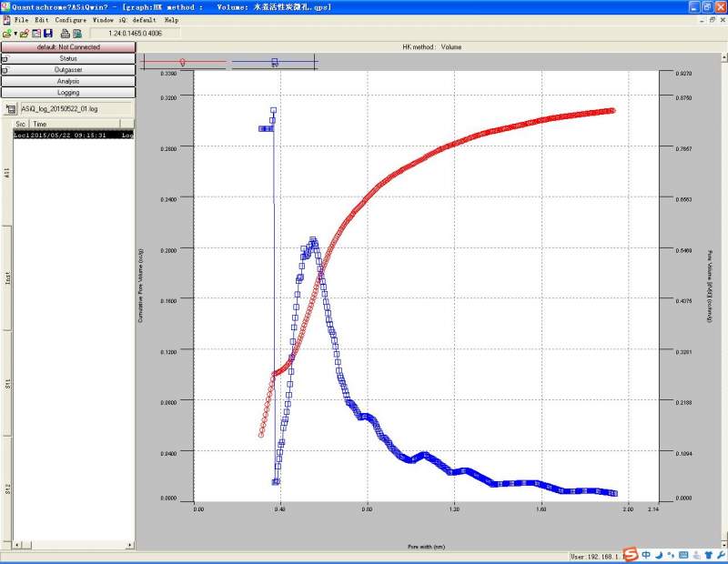Click the moon half-width toggle icon

coord(659,555)
